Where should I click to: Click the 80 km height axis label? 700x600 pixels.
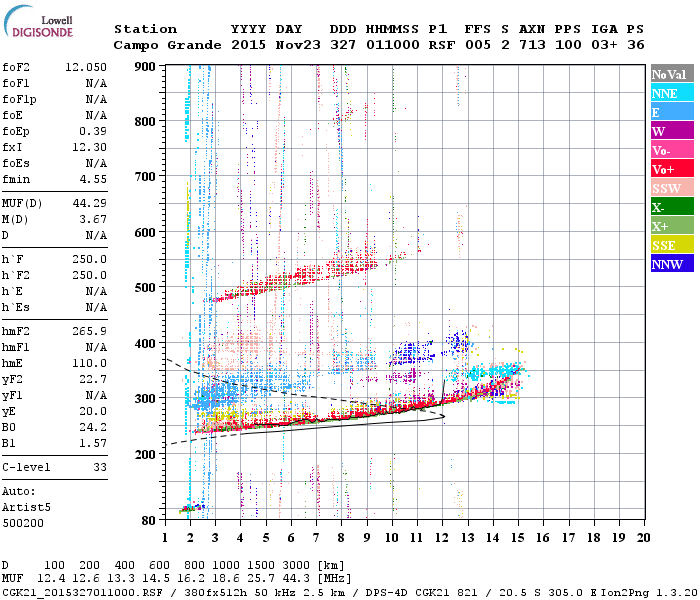(x=149, y=521)
